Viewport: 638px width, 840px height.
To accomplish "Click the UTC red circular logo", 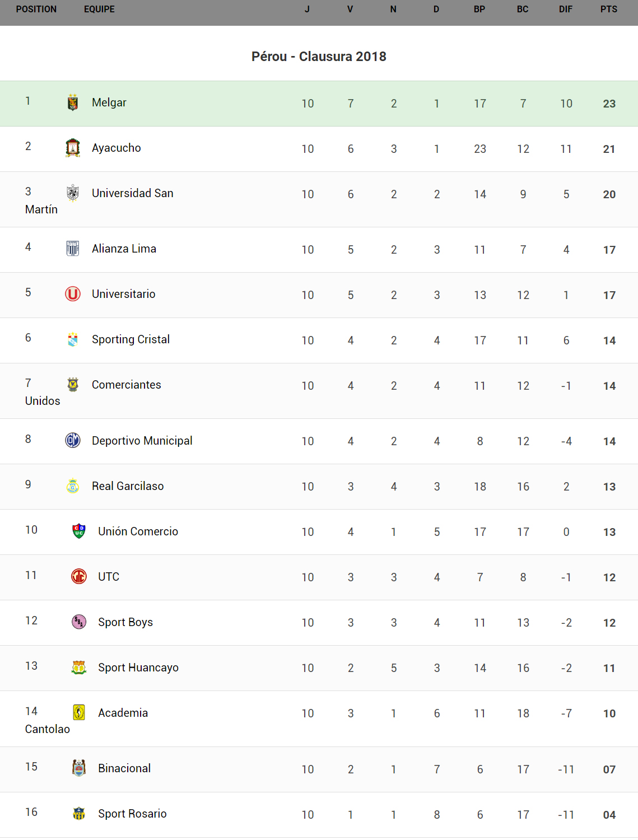I will point(79,576).
